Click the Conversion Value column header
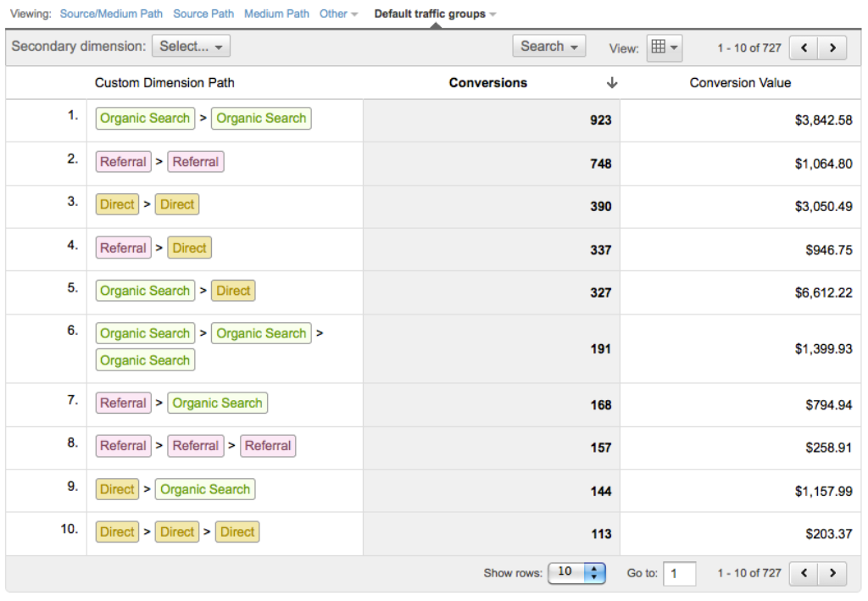Viewport: 868px width, 601px height. 740,83
